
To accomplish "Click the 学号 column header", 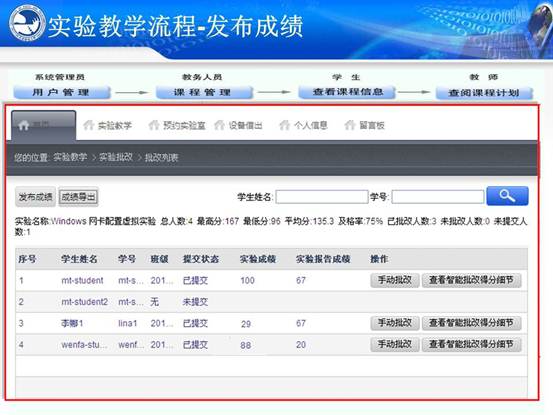I will pos(127,259).
